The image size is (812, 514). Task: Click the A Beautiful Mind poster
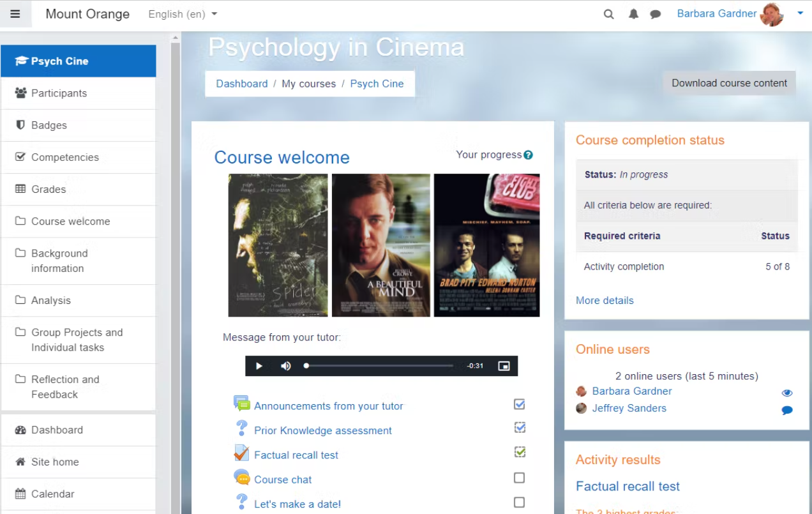click(381, 245)
